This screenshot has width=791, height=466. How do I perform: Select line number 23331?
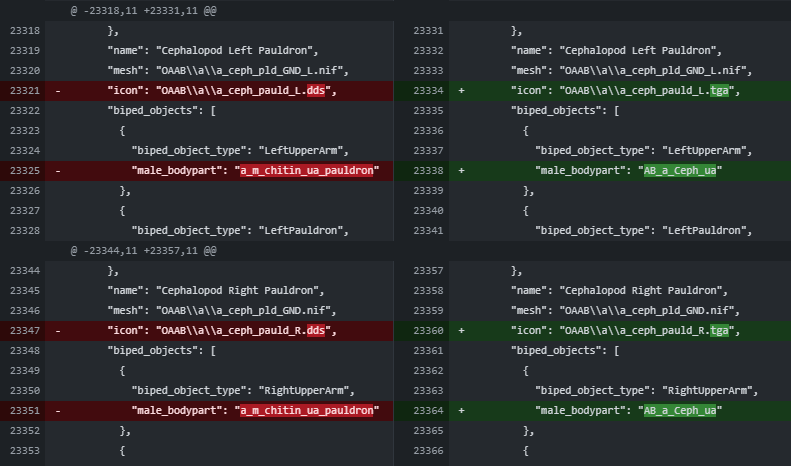428,31
